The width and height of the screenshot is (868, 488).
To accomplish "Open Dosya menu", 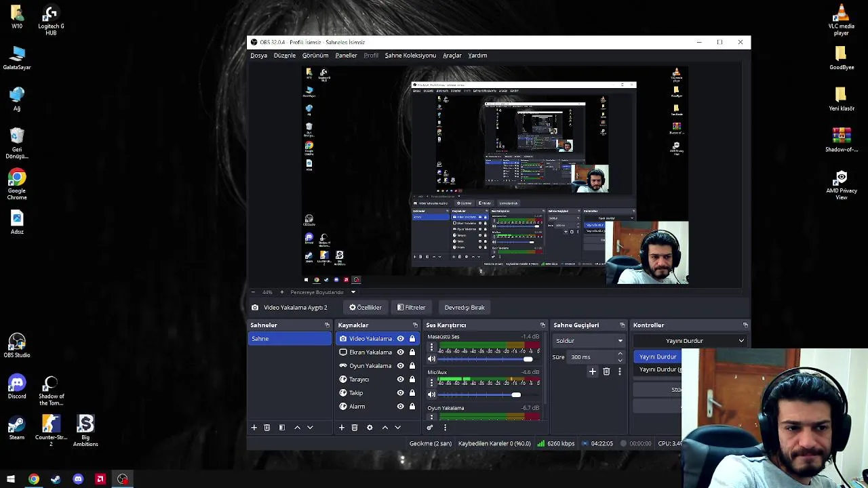I will pyautogui.click(x=258, y=56).
